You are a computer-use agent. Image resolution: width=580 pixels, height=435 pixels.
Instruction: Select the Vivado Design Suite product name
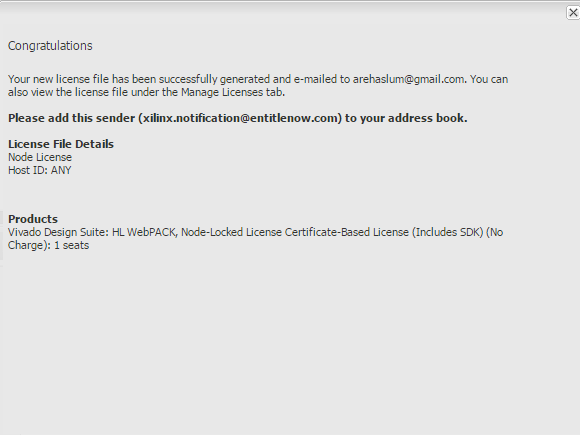[58, 232]
